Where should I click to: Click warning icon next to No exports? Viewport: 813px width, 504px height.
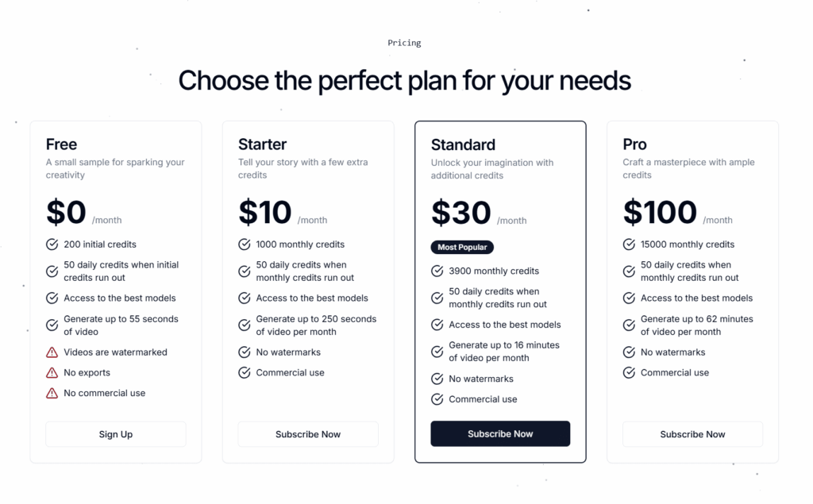coord(52,373)
